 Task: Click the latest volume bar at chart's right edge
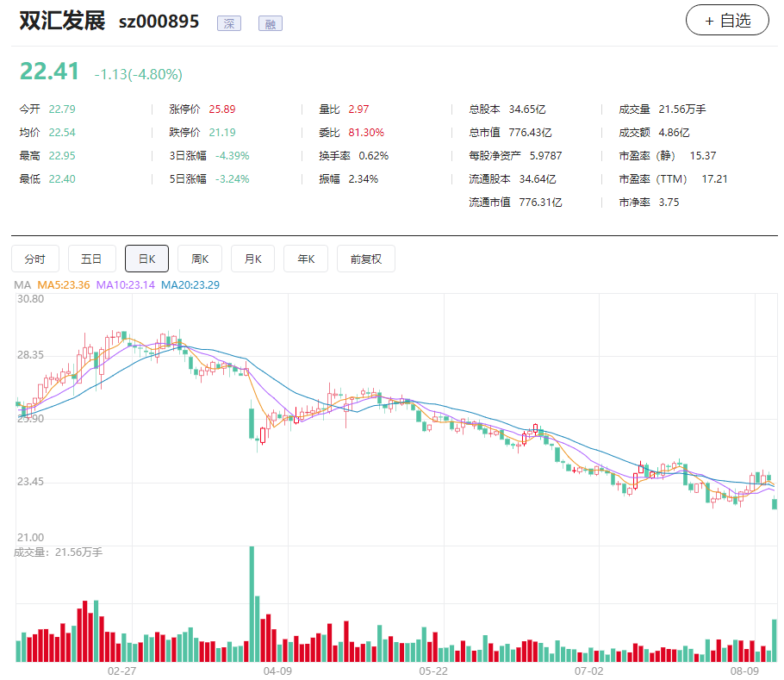[x=775, y=640]
